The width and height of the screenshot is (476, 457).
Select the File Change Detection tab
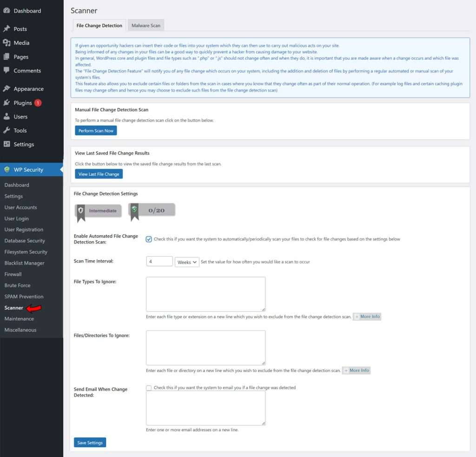click(99, 26)
